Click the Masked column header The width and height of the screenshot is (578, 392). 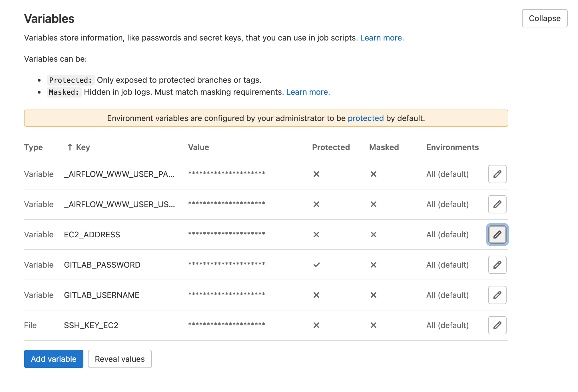pyautogui.click(x=384, y=147)
